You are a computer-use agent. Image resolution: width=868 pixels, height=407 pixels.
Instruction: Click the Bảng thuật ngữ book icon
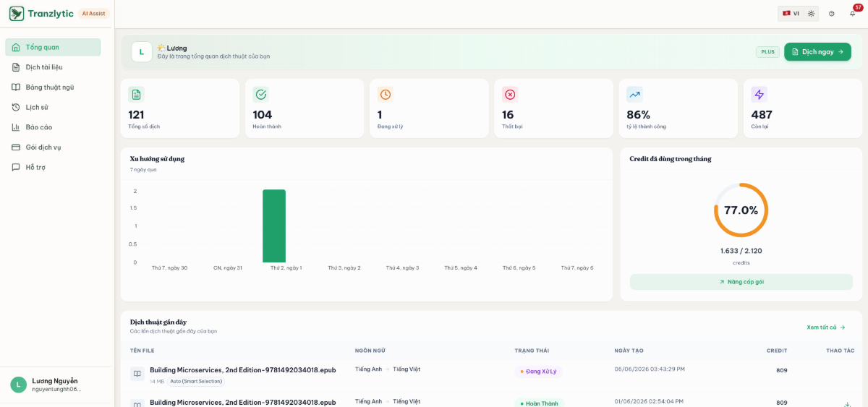[x=16, y=87]
